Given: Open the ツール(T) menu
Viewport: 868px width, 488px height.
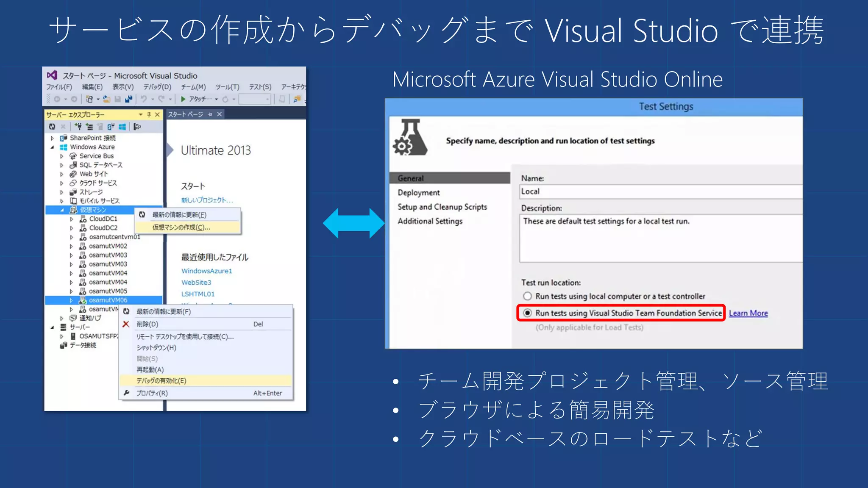Looking at the screenshot, I should (227, 87).
